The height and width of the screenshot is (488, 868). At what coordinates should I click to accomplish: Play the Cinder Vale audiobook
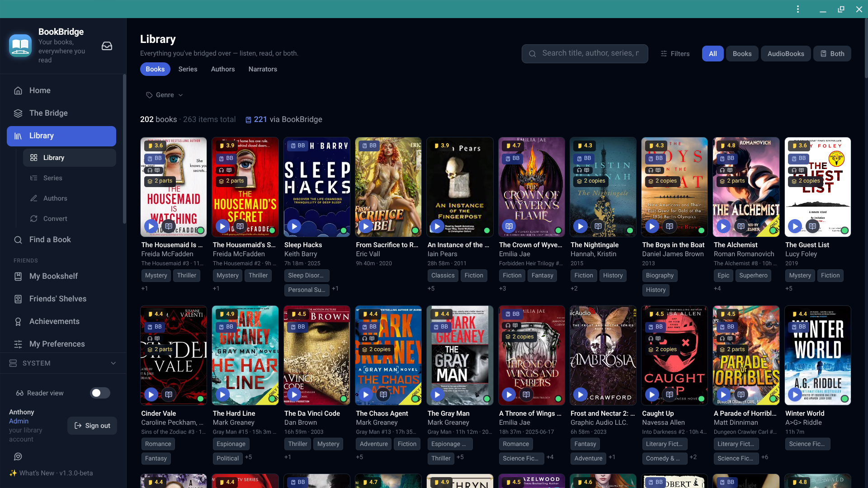151,394
